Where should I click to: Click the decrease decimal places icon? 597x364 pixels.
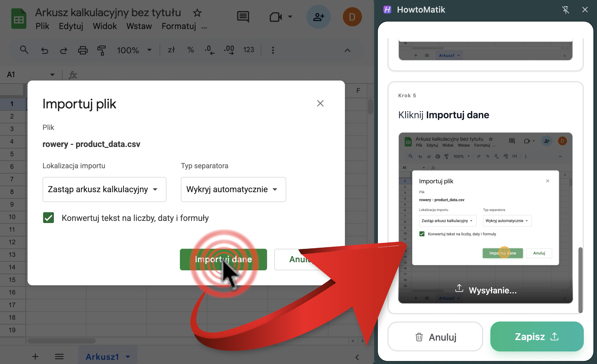[x=210, y=50]
